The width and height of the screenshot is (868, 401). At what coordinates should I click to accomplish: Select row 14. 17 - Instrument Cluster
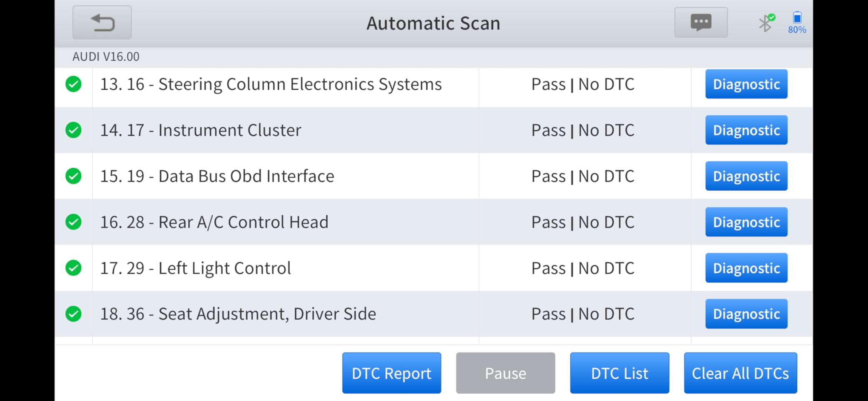coord(434,130)
